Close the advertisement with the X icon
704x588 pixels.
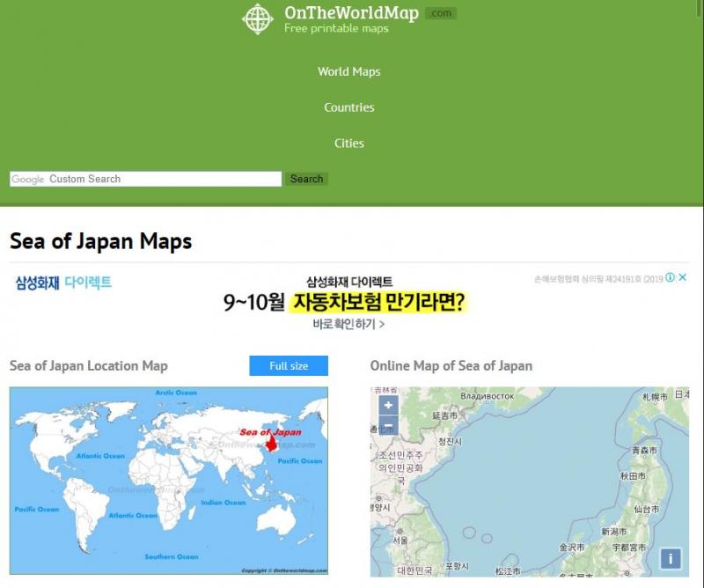683,277
